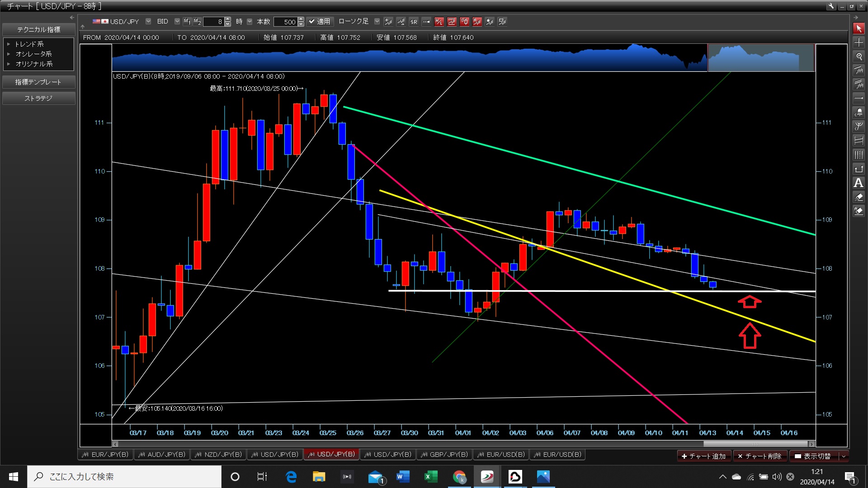The height and width of the screenshot is (488, 868).
Task: Select the trendline drawing tool
Action: 859,70
